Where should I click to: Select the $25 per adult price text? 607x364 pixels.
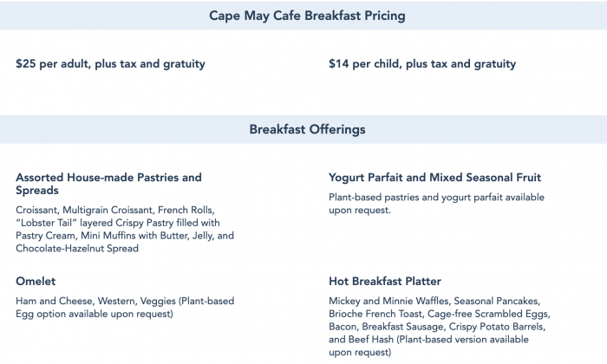tap(110, 64)
